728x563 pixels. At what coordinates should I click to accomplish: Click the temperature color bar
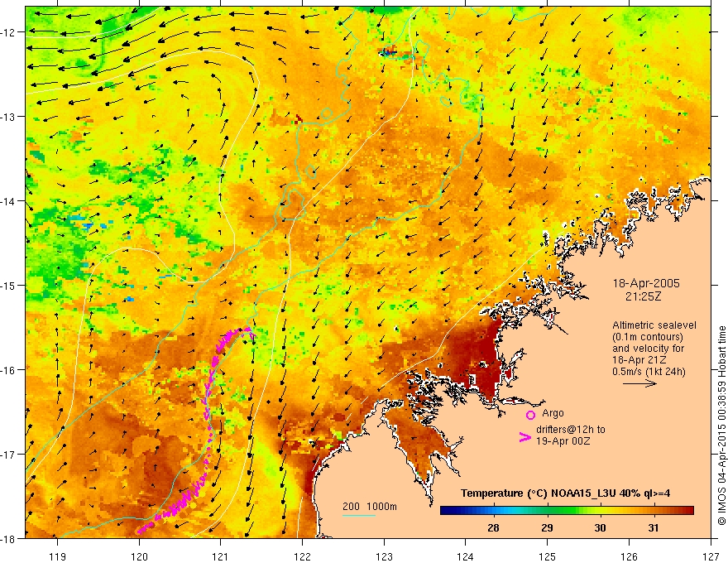click(567, 511)
